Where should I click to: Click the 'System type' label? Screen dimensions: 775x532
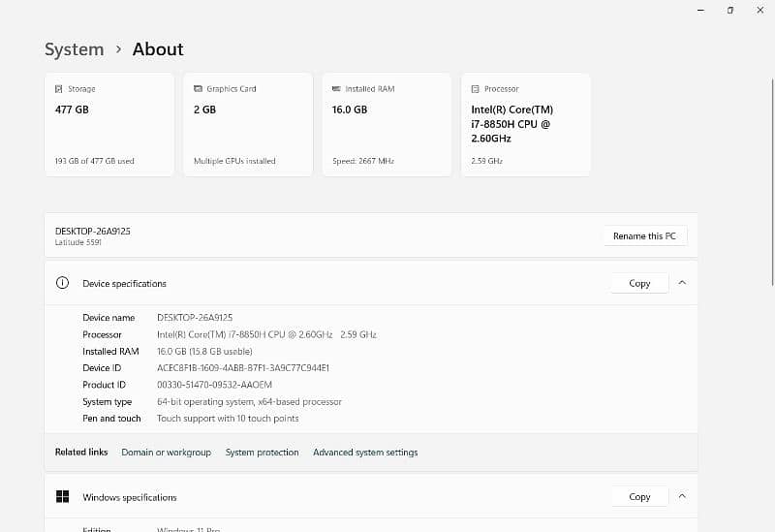pos(108,402)
